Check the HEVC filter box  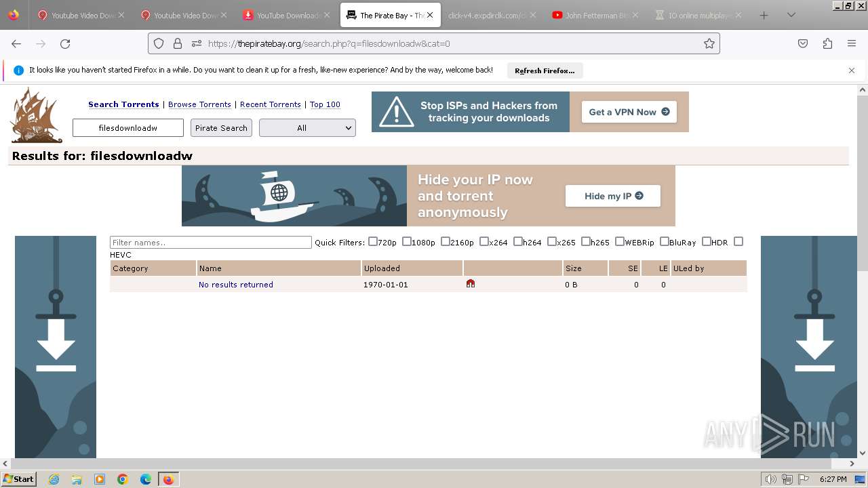[738, 241]
